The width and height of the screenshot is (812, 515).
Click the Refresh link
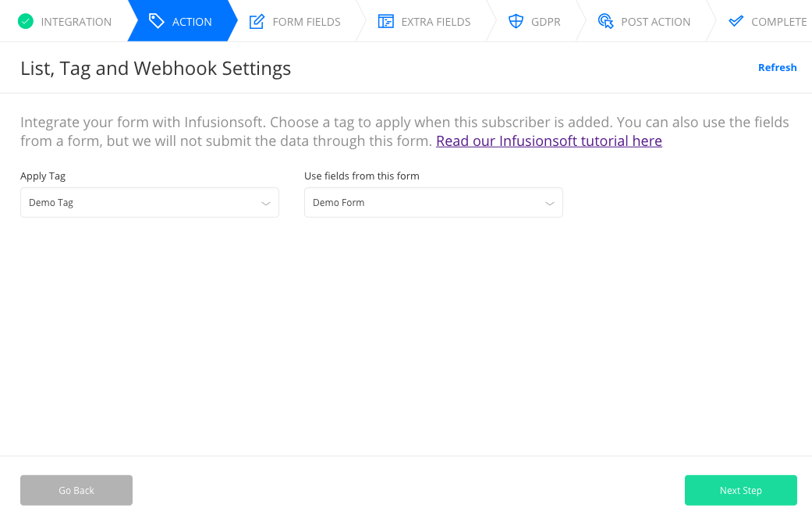coord(777,68)
